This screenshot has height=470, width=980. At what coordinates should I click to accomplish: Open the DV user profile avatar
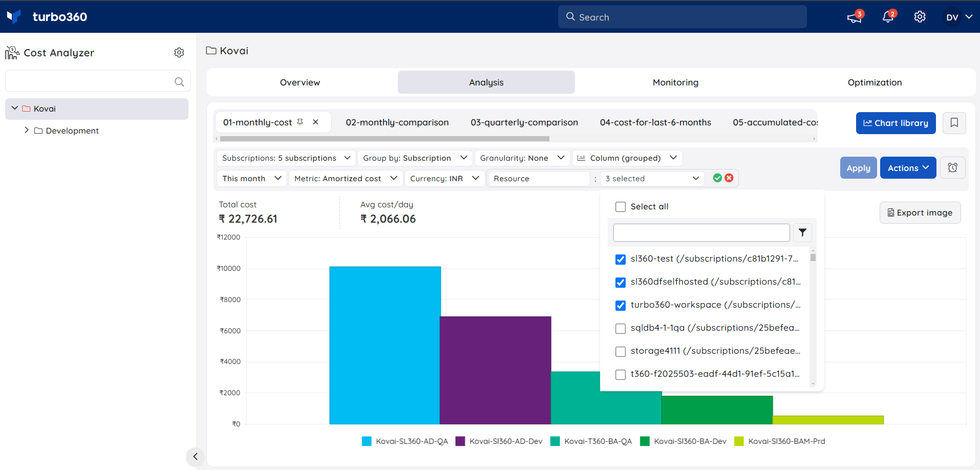click(x=952, y=17)
